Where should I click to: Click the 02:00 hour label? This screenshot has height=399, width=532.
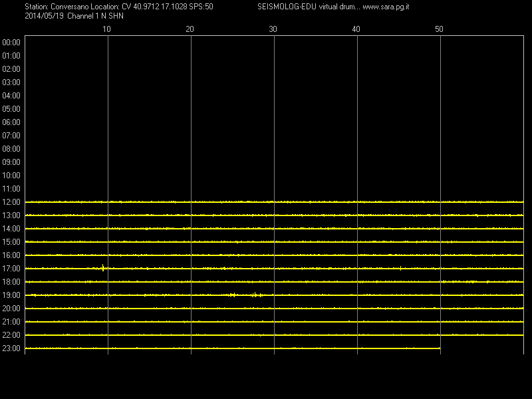(x=11, y=69)
